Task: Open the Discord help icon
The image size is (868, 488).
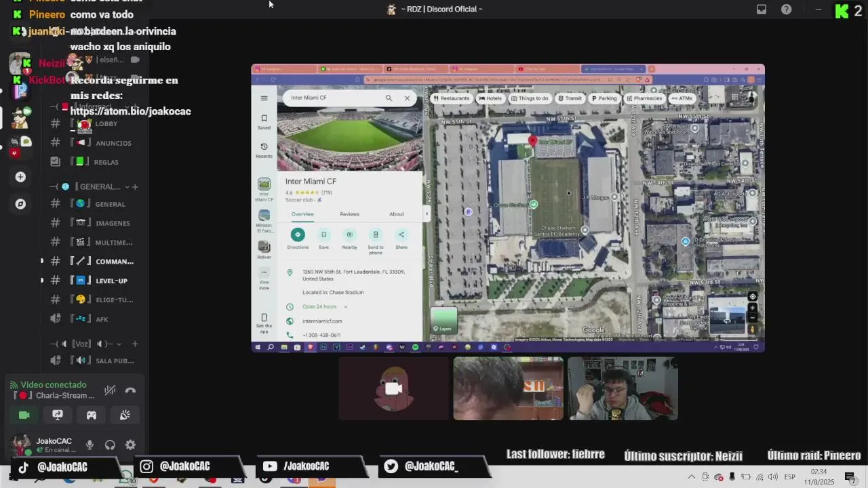Action: [x=786, y=9]
